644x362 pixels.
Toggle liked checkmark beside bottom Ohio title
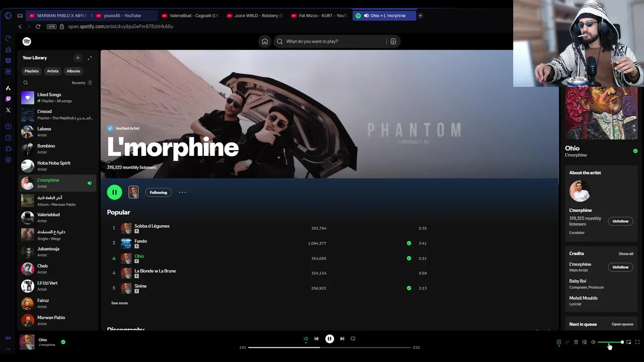point(63,342)
